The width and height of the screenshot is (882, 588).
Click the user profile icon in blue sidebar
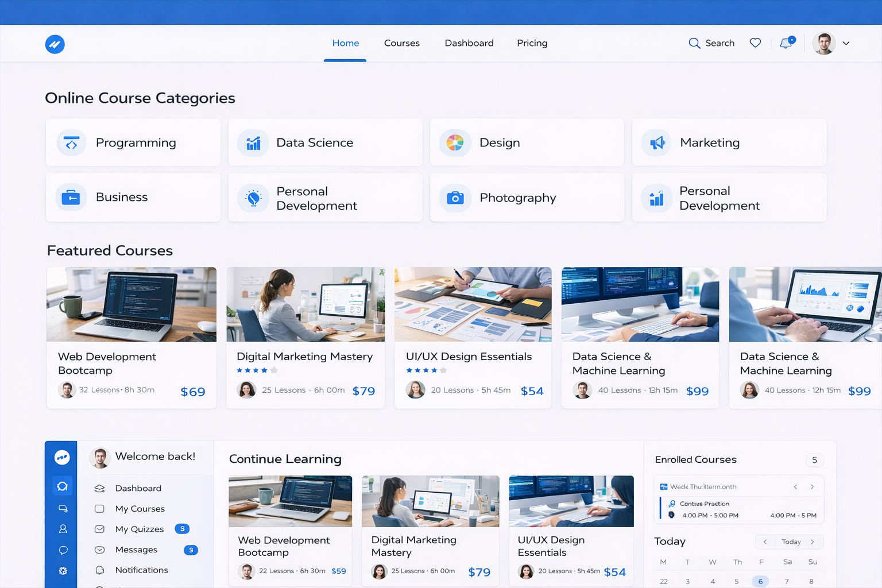tap(63, 529)
